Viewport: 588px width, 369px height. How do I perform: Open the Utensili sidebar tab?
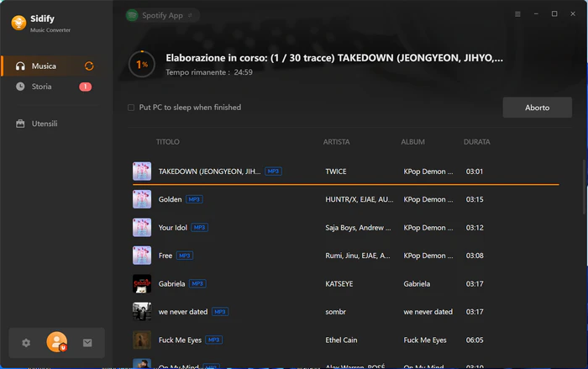[56, 124]
